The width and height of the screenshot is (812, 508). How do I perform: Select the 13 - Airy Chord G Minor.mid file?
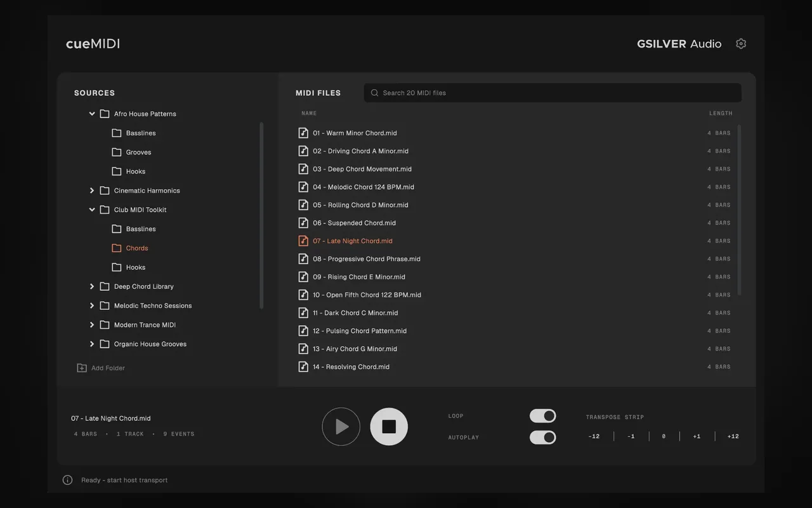[515, 349]
